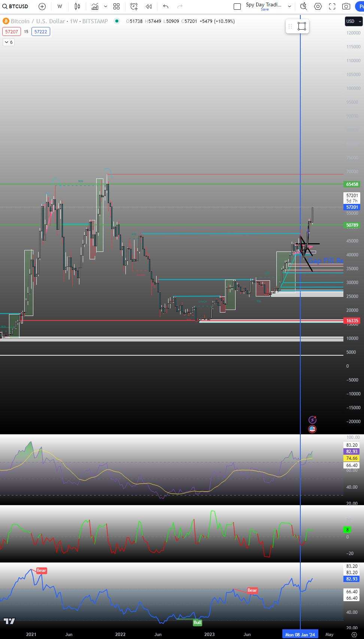Click the blue 57222 buy price button
The image size is (364, 639).
(x=40, y=31)
